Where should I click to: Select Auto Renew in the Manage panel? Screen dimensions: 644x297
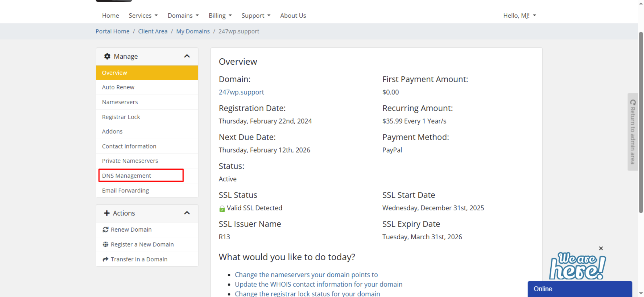point(118,87)
